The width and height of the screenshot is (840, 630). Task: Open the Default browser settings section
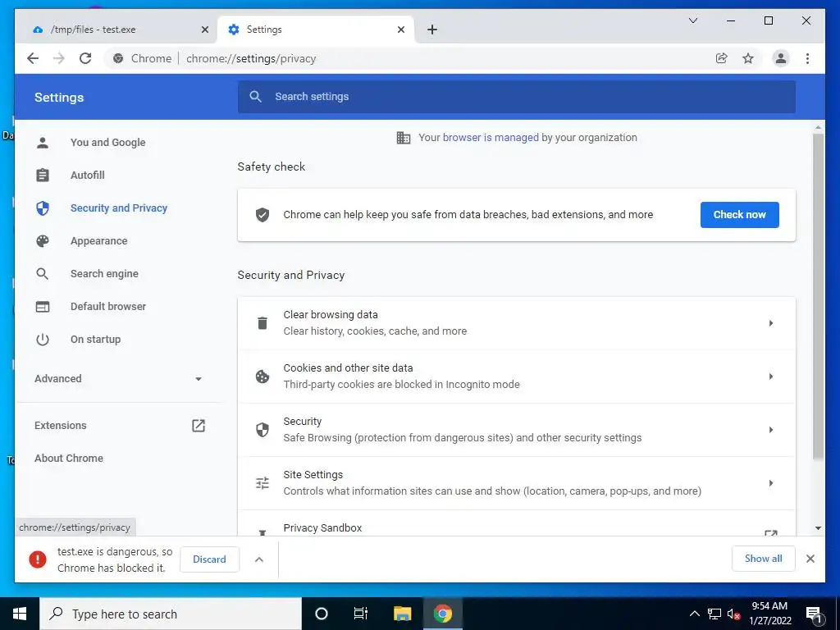(107, 307)
